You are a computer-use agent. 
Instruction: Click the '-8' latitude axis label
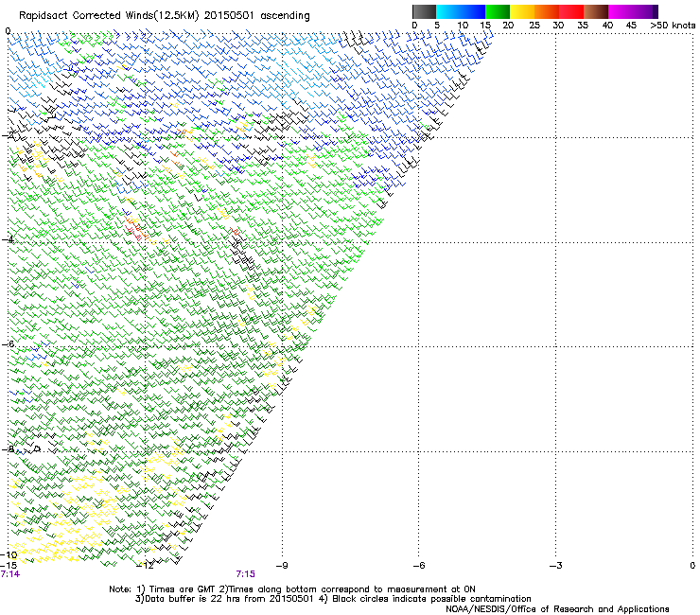(8, 448)
